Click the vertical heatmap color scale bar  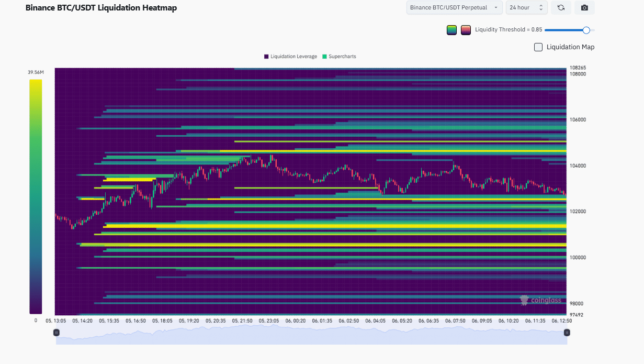[x=36, y=196]
